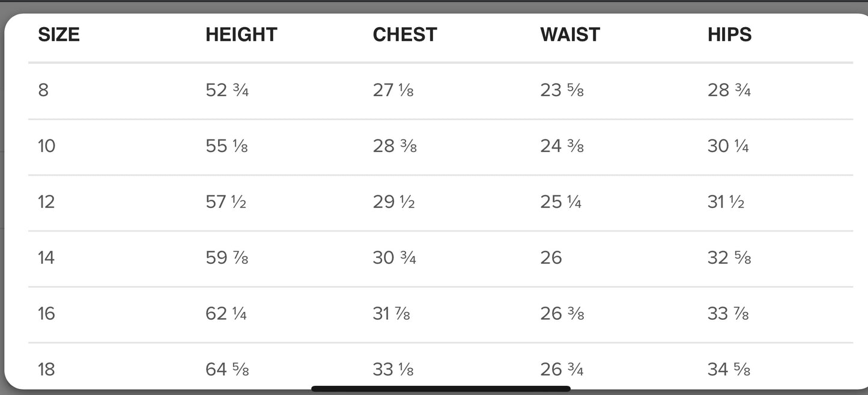Click hips value 30 ¼ for size 10
Image resolution: width=868 pixels, height=395 pixels.
tap(728, 146)
